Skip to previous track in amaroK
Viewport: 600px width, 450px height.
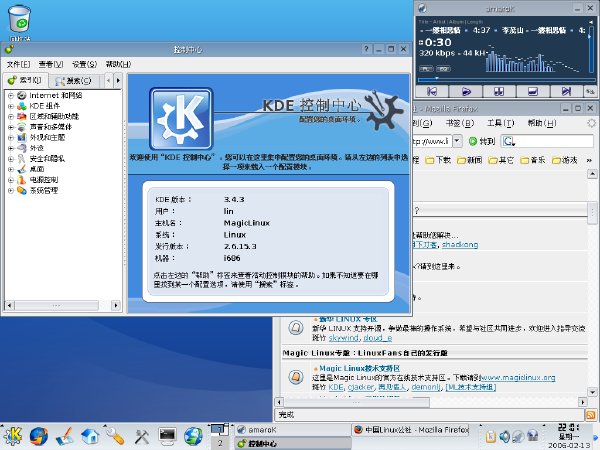click(x=432, y=91)
